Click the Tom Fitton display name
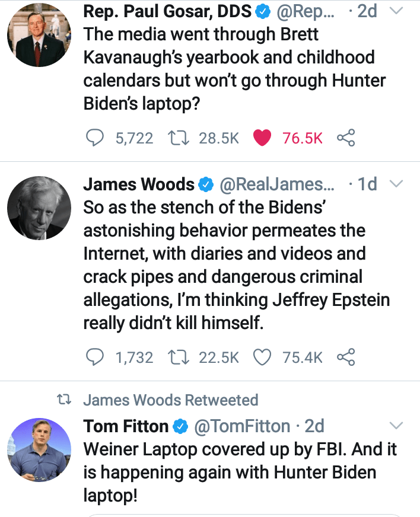This screenshot has width=420, height=517. pyautogui.click(x=126, y=426)
